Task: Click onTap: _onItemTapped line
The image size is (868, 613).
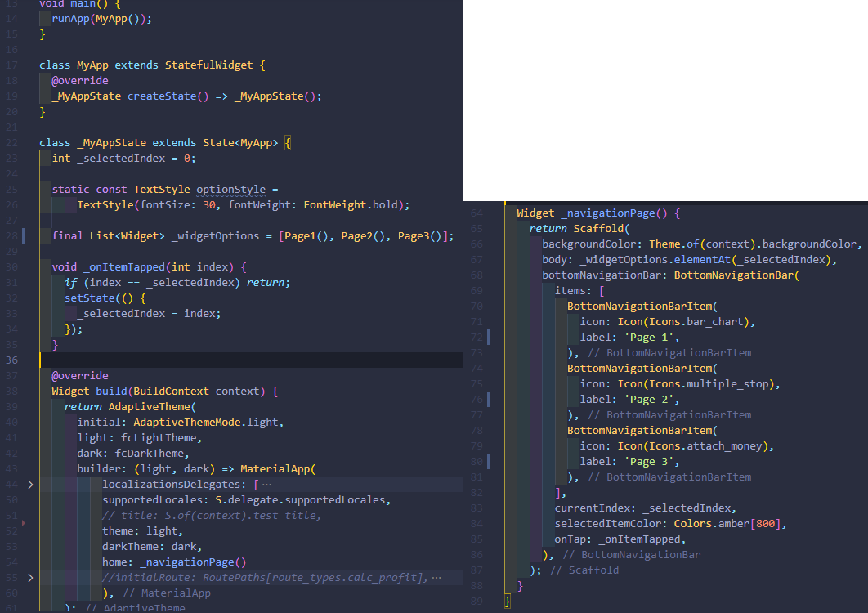Action: [x=620, y=539]
